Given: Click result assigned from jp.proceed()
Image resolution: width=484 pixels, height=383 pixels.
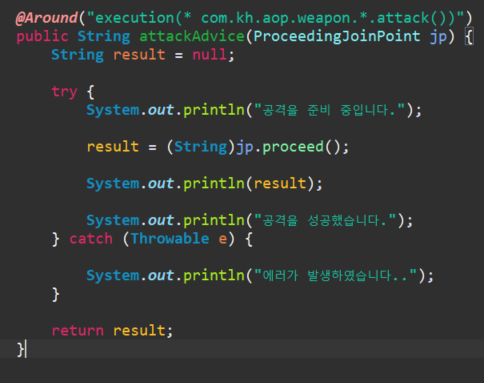Looking at the screenshot, I should [x=113, y=147].
